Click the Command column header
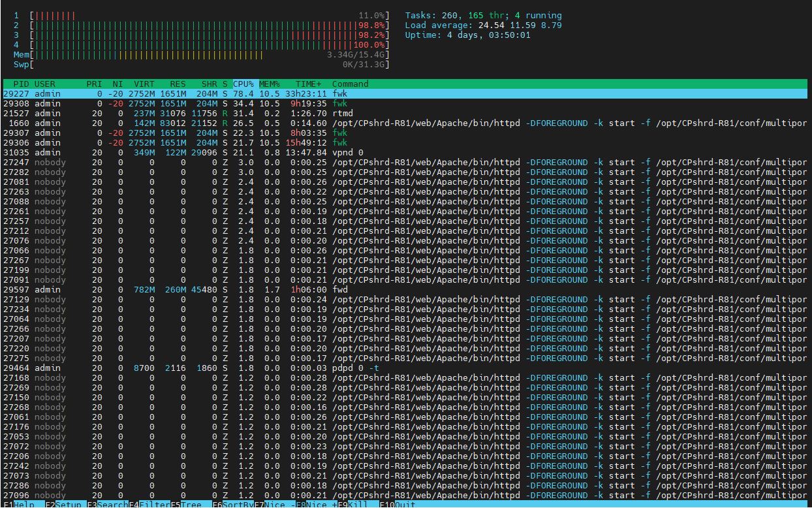The width and height of the screenshot is (812, 508). pyautogui.click(x=351, y=84)
